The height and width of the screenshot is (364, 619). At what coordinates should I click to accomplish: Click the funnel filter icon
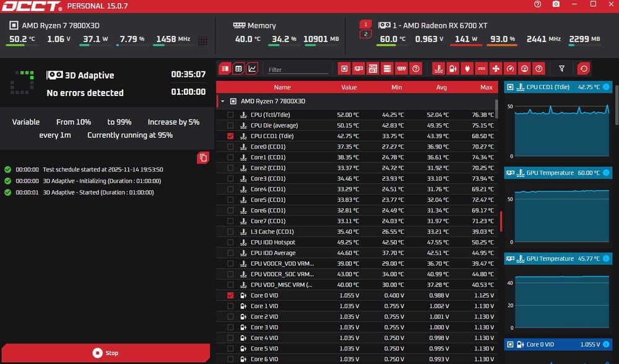click(561, 69)
